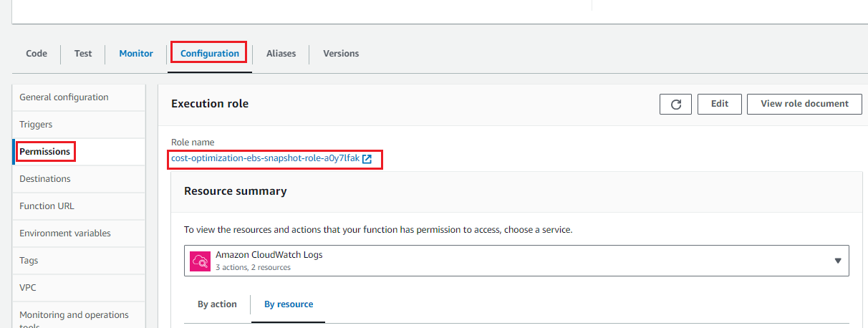Click the Amazon CloudWatch Logs service icon
This screenshot has height=328, width=868.
click(x=200, y=261)
